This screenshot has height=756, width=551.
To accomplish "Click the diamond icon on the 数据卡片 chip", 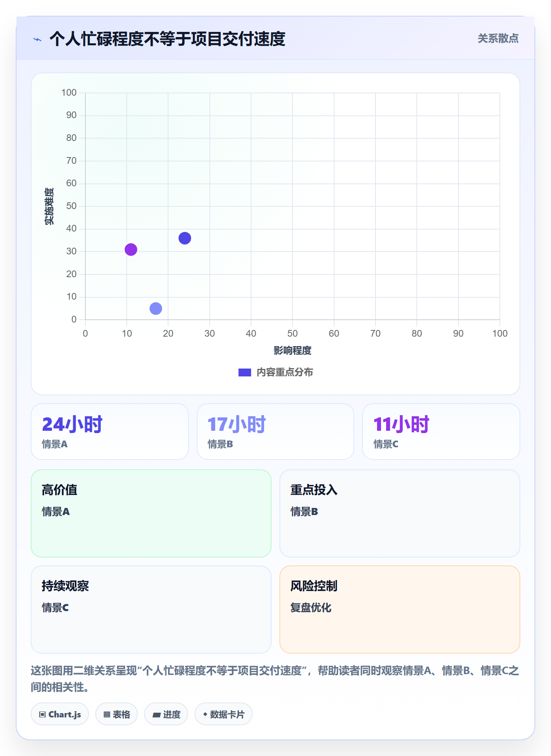I will [x=205, y=714].
